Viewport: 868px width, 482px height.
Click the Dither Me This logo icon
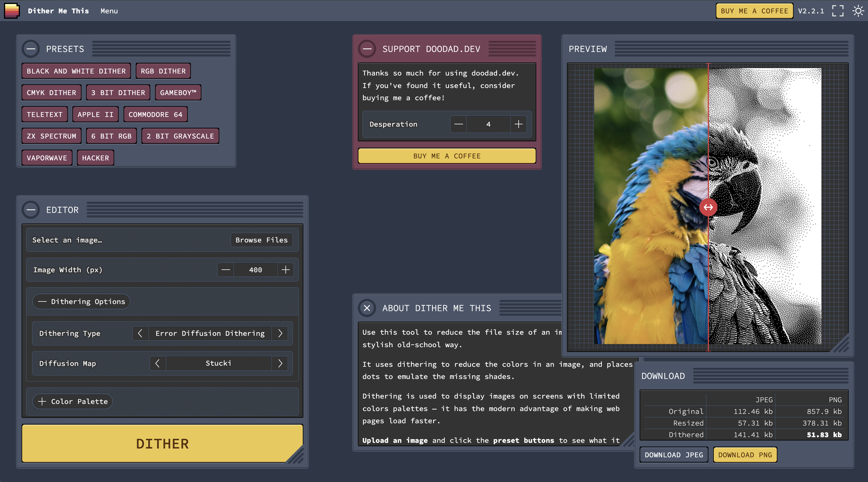pos(12,11)
